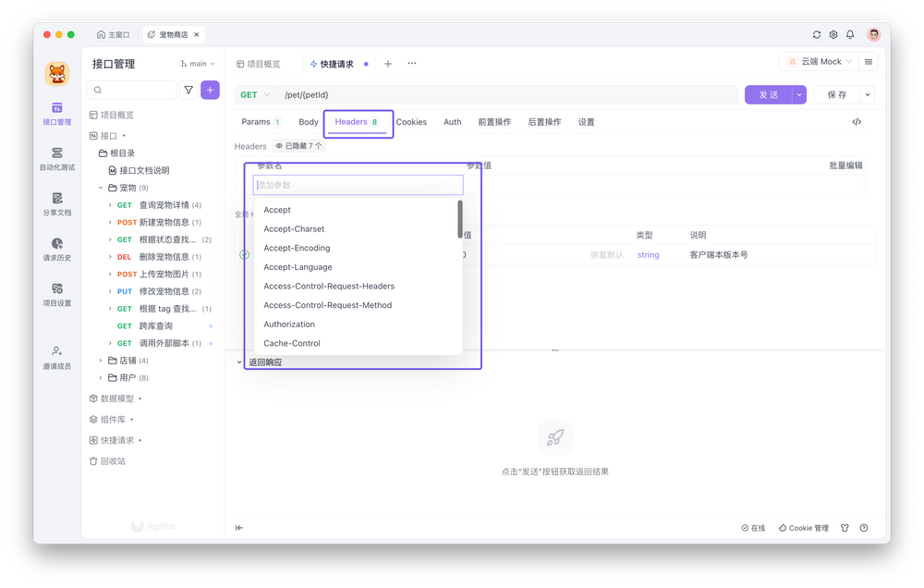This screenshot has height=588, width=924.
Task: Open the main branch switcher dropdown
Action: [x=197, y=63]
